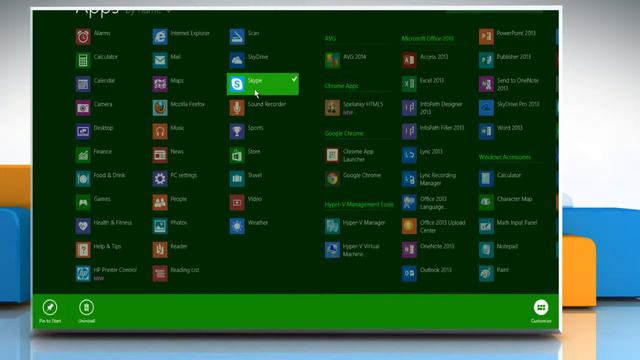640x360 pixels.
Task: Open Send to OneNote 2013 icon
Action: (x=486, y=84)
